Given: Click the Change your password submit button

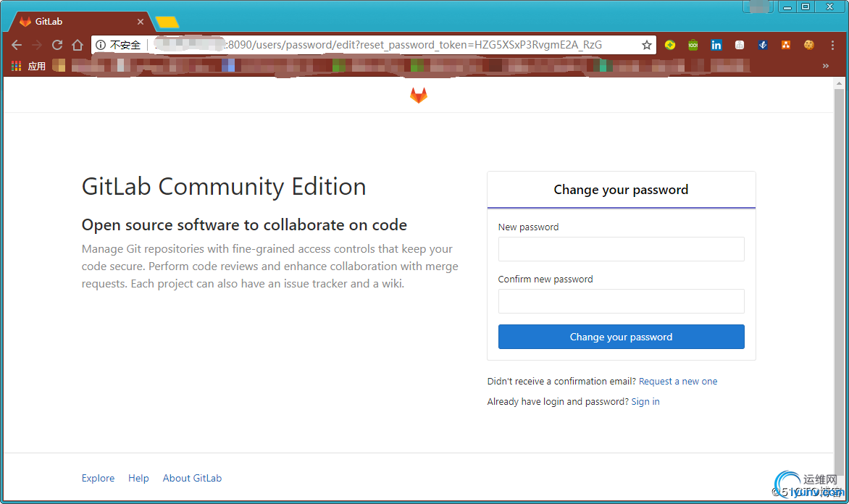Looking at the screenshot, I should 621,337.
